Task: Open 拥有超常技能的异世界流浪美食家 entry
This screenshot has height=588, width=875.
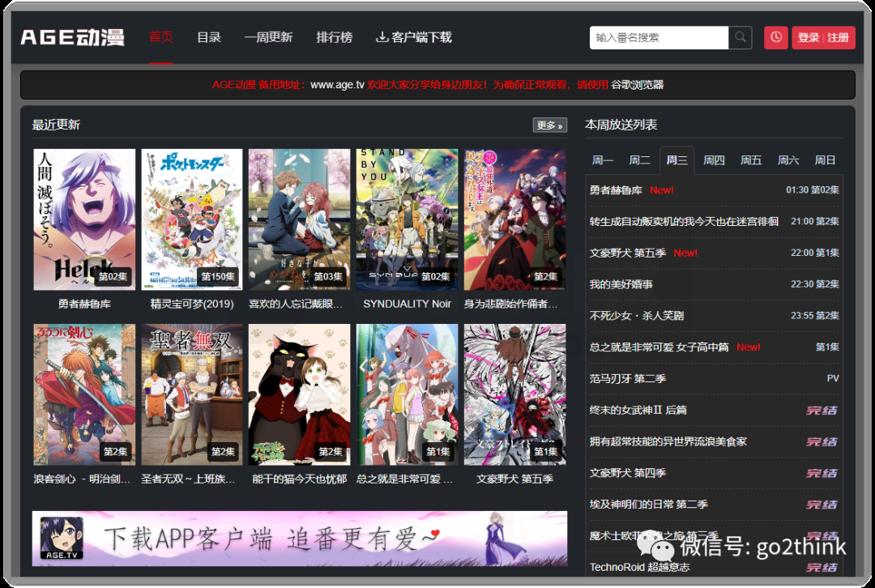Action: tap(668, 441)
